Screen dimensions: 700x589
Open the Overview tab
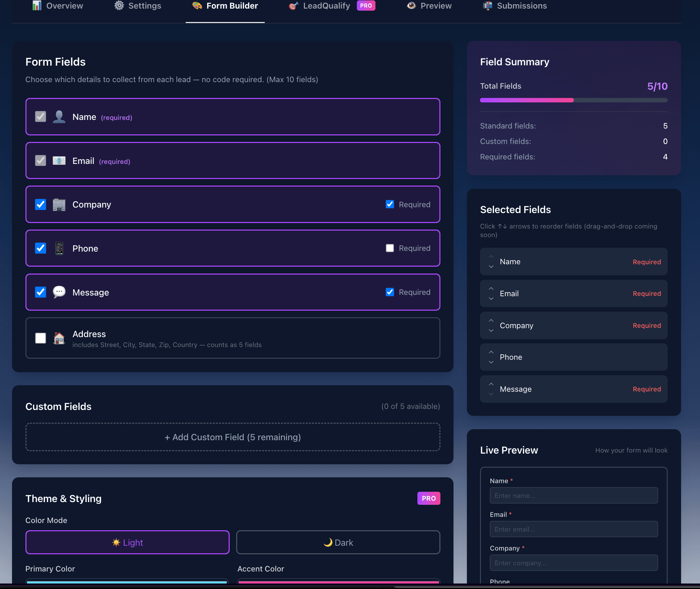(x=64, y=5)
